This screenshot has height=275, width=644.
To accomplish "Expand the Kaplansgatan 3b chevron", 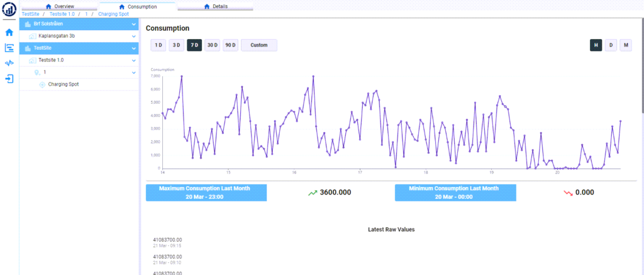I will 134,36.
